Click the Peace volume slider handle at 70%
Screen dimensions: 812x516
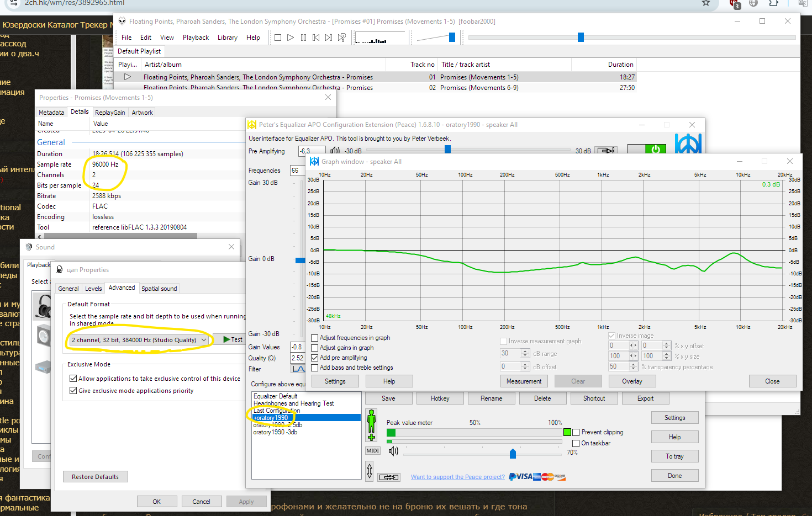click(x=513, y=454)
